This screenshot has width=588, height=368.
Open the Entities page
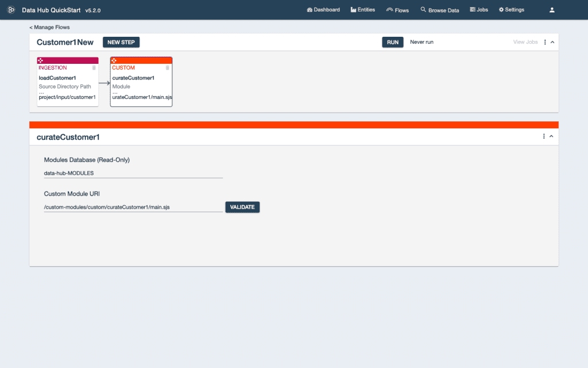click(x=362, y=10)
